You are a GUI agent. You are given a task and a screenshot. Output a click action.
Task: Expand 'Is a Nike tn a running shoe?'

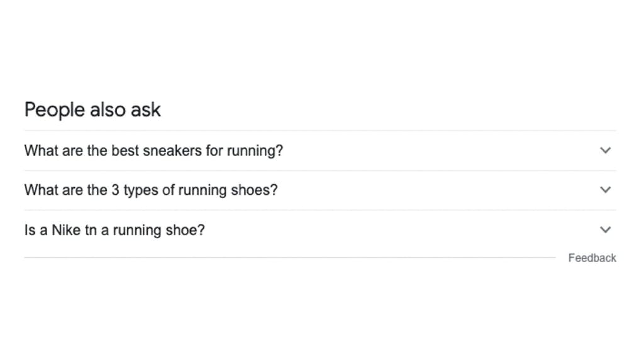320,230
